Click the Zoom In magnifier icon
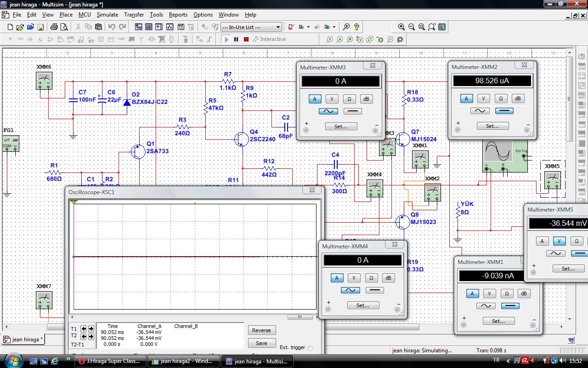The width and height of the screenshot is (588, 368). 401,27
